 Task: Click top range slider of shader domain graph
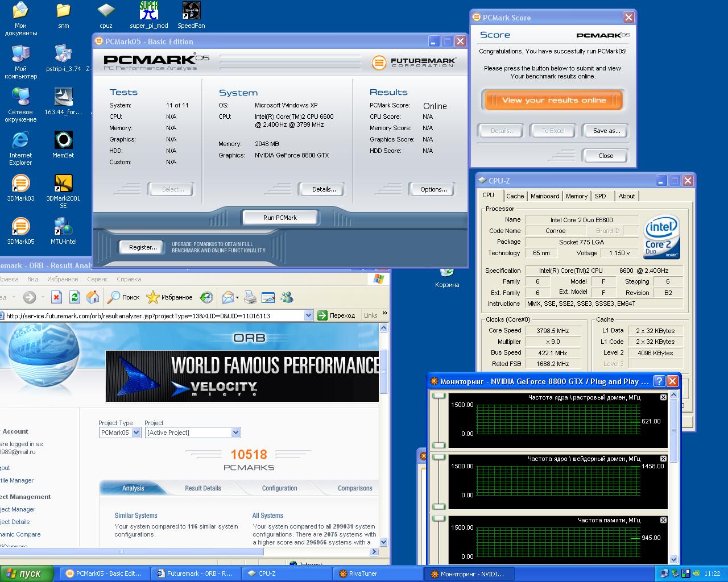[x=439, y=458]
